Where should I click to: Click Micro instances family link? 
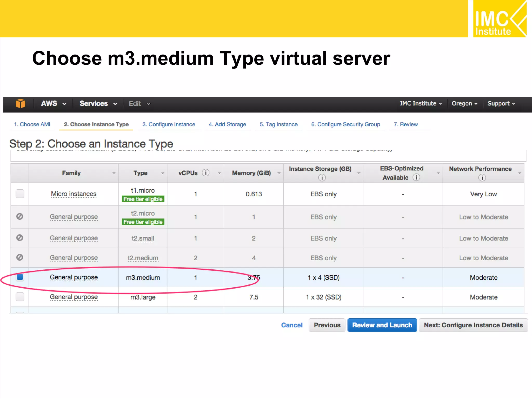(74, 194)
